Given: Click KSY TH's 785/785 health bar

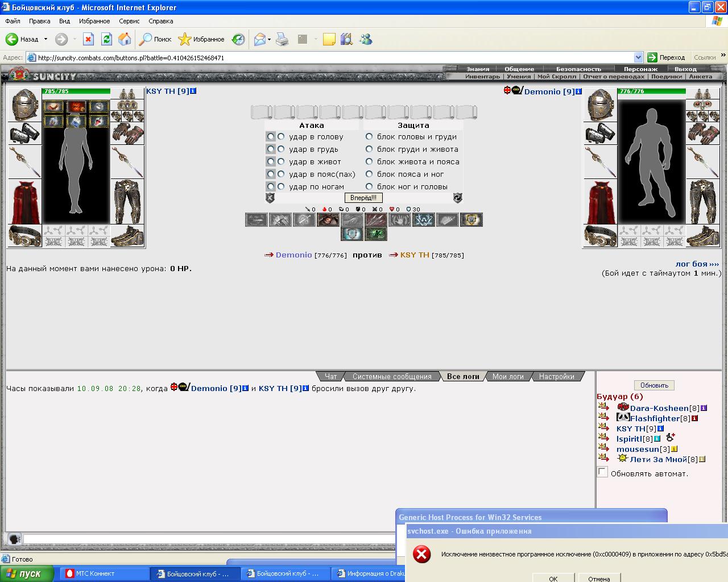Looking at the screenshot, I should click(x=76, y=91).
